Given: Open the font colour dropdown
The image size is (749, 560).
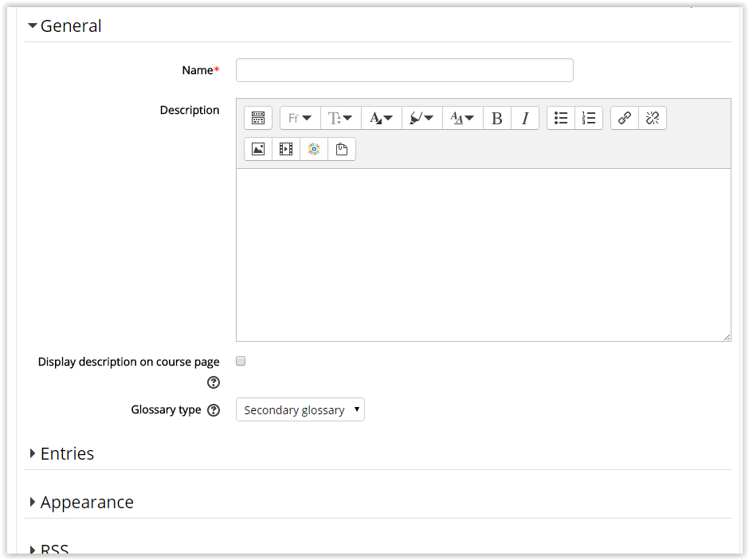Looking at the screenshot, I should 381,118.
